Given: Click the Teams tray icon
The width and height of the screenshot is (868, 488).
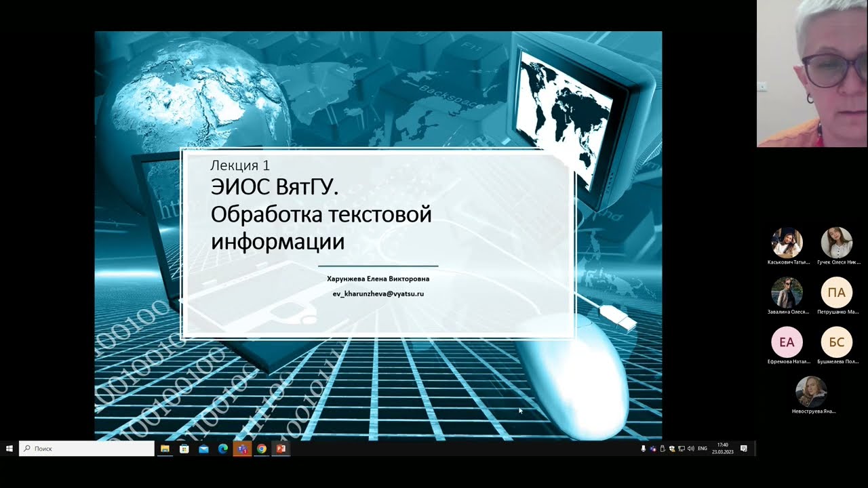Looking at the screenshot, I should [x=653, y=449].
